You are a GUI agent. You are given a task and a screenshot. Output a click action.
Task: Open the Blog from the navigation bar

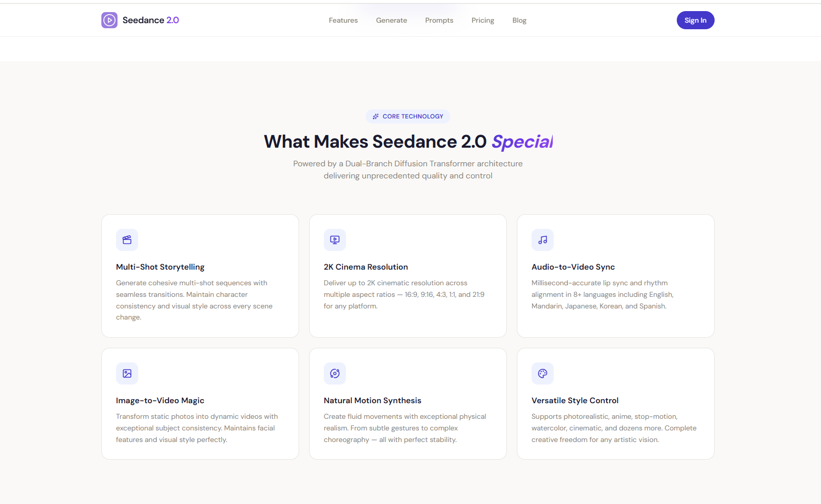[519, 20]
